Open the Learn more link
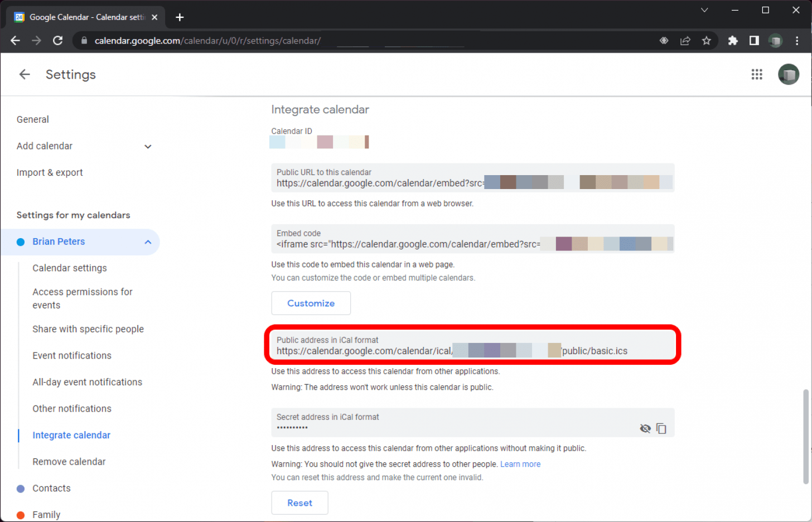 [x=520, y=464]
